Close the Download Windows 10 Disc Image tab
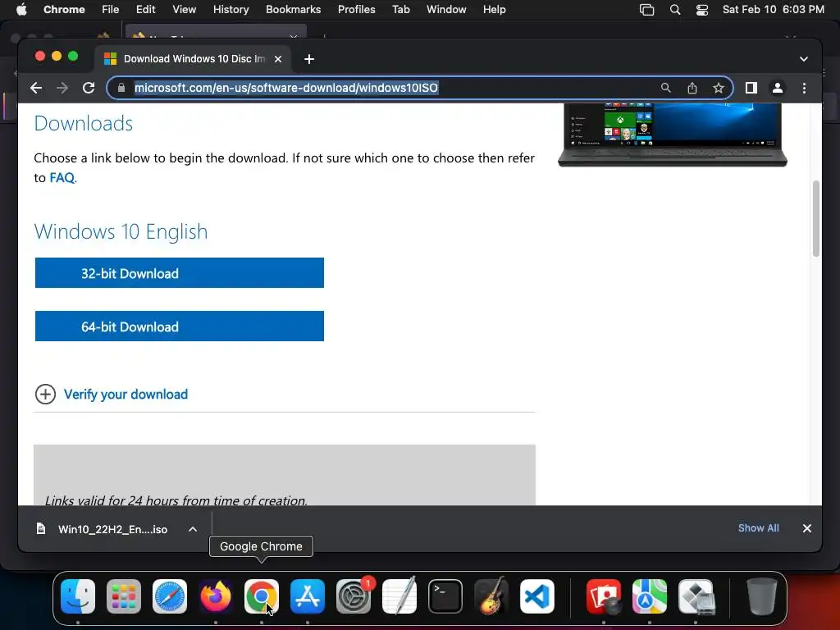Screen dimensions: 840x630 tap(278, 59)
